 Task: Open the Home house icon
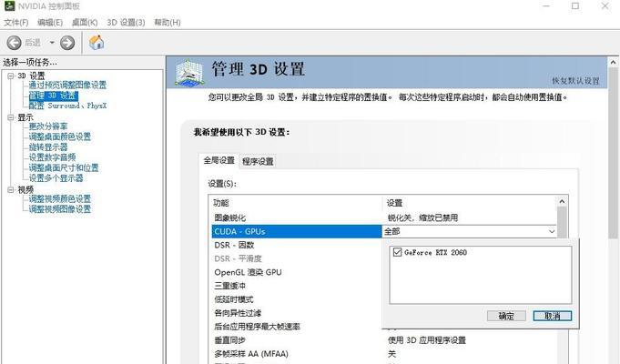pos(97,42)
